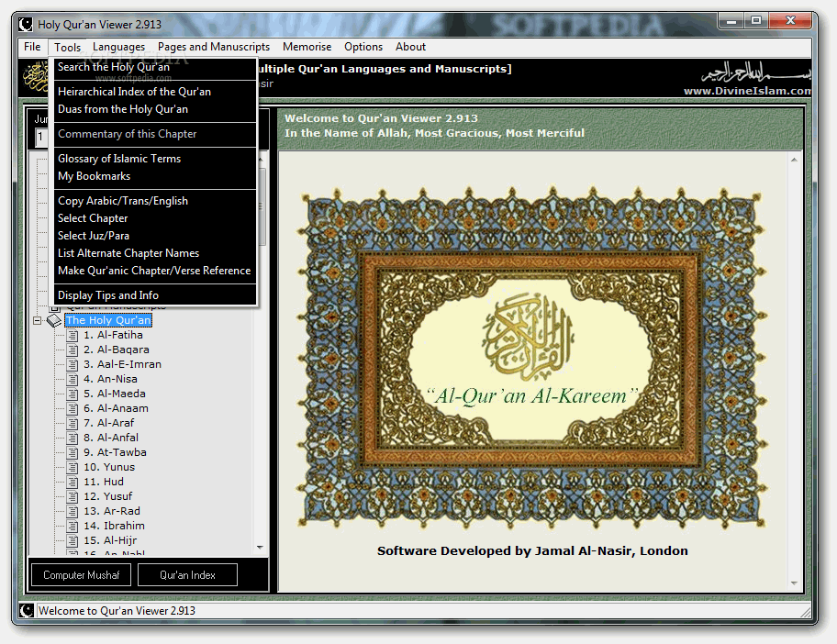Image resolution: width=837 pixels, height=644 pixels.
Task: Click the page icon next to 9. At-Tawba
Action: pyautogui.click(x=73, y=453)
